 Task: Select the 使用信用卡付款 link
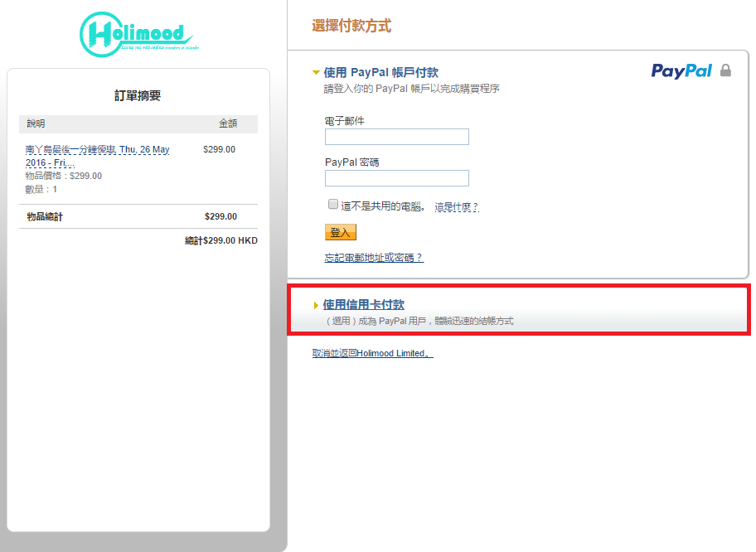tap(364, 305)
